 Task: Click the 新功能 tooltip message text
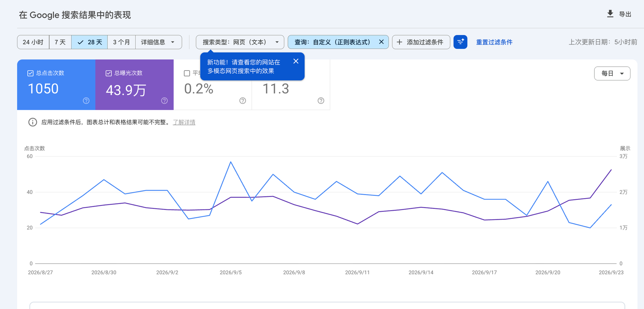[244, 67]
